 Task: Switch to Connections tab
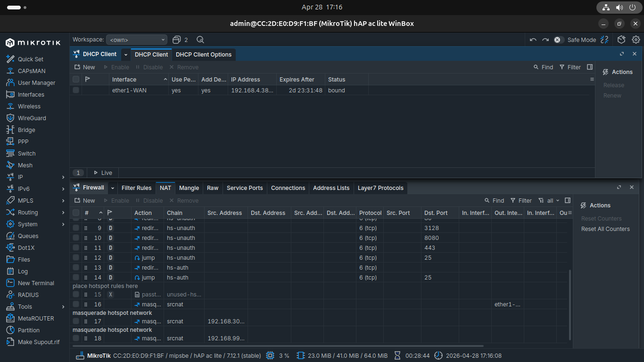pos(288,188)
